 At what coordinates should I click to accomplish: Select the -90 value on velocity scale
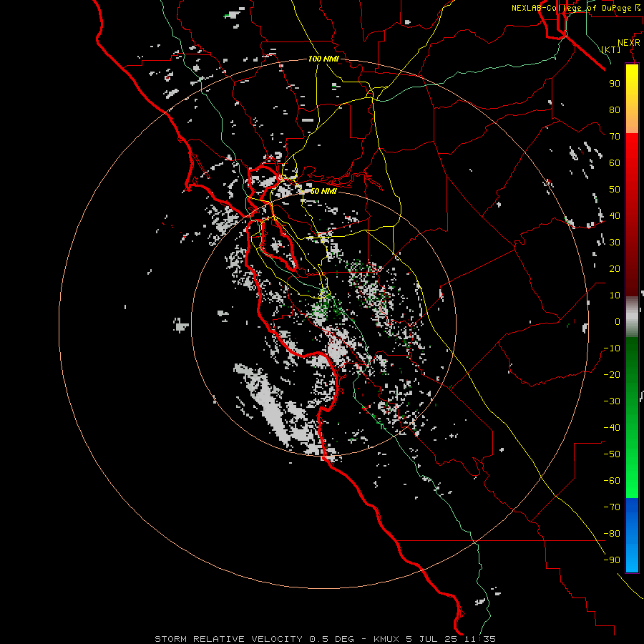pos(612,560)
